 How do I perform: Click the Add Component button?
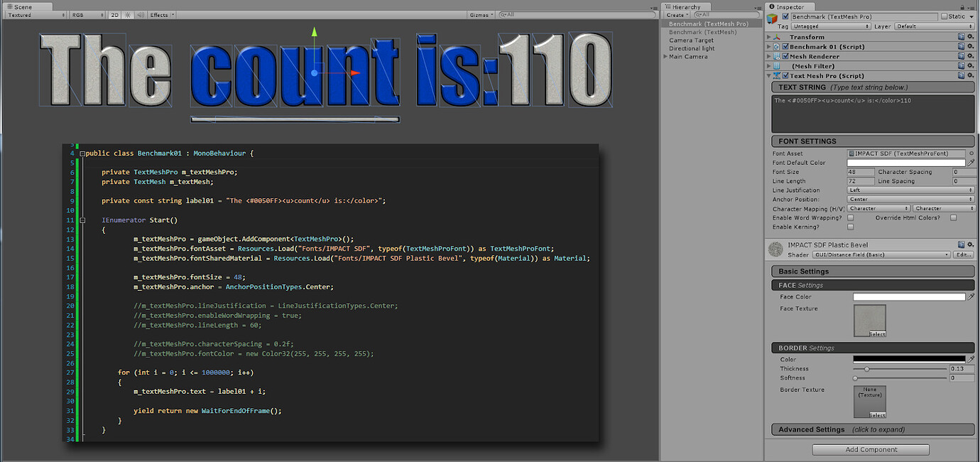[870, 449]
